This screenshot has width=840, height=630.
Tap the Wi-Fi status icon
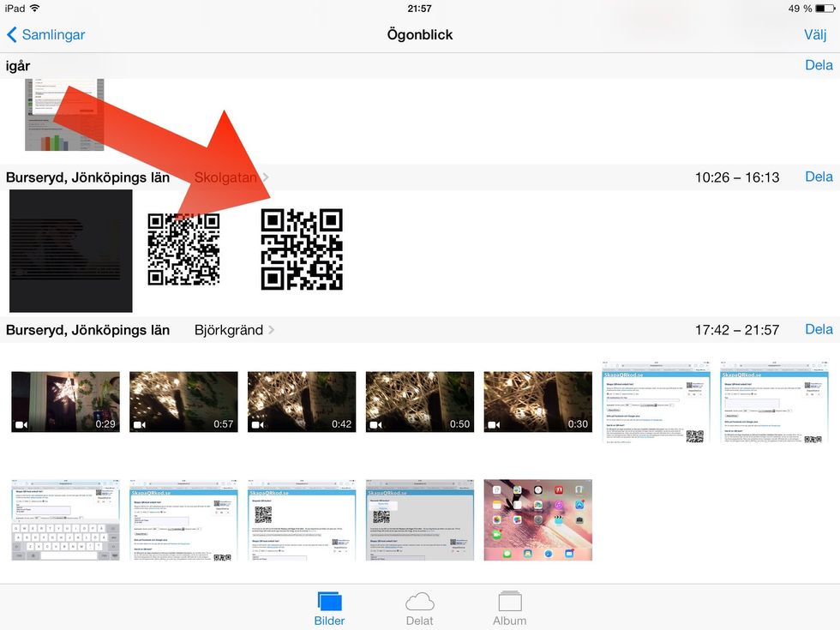pyautogui.click(x=35, y=8)
